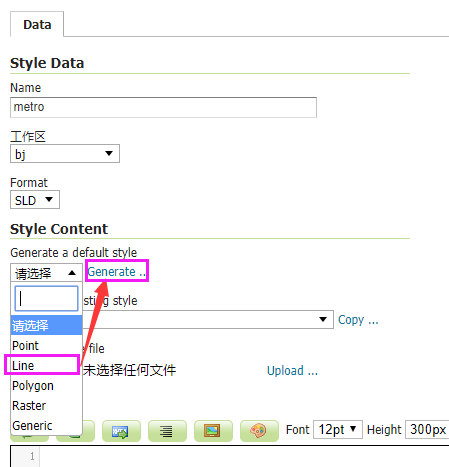This screenshot has height=467, width=449.
Task: Click the Copy link
Action: pyautogui.click(x=358, y=320)
